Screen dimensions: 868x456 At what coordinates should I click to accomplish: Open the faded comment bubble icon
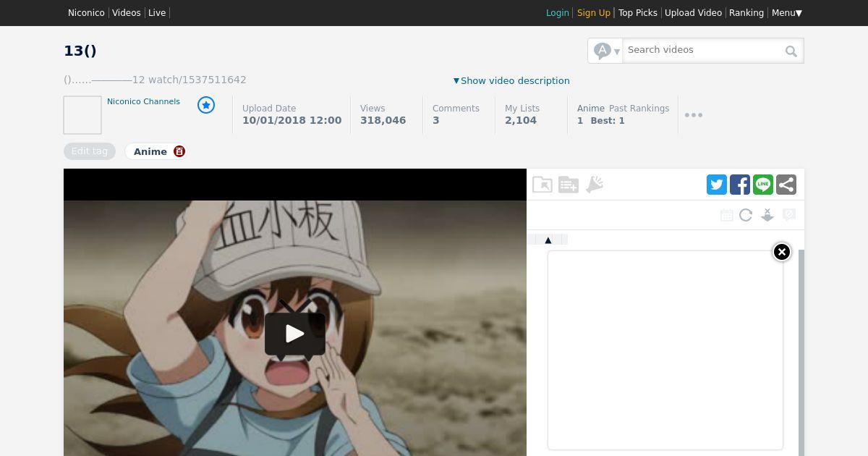[789, 215]
